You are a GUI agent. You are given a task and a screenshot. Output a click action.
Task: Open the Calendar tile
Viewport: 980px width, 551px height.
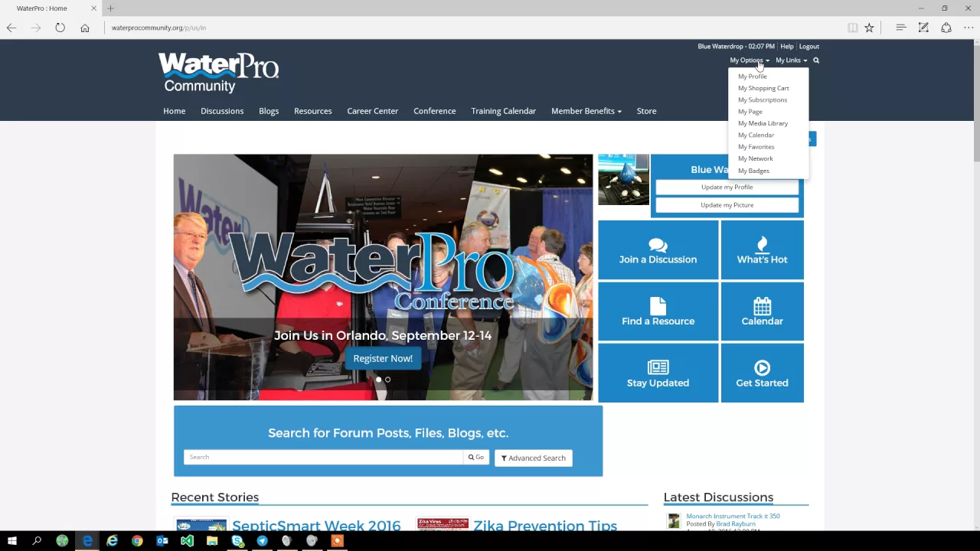762,311
